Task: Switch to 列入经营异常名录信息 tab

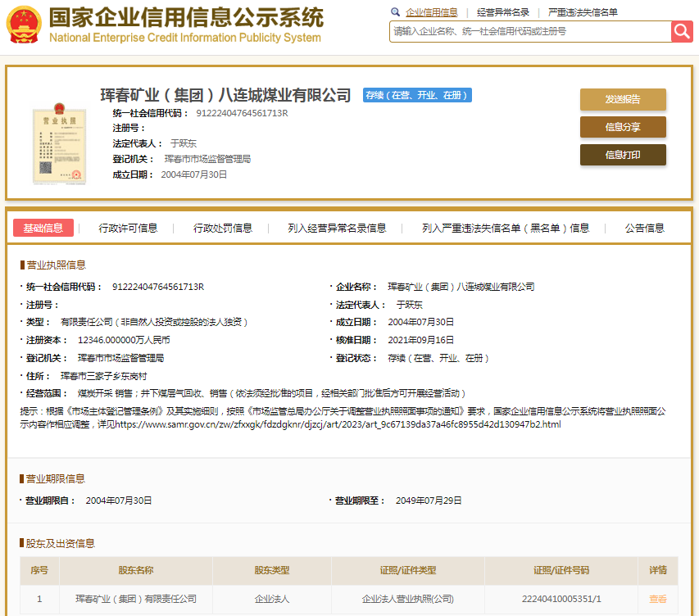Action: (x=337, y=228)
